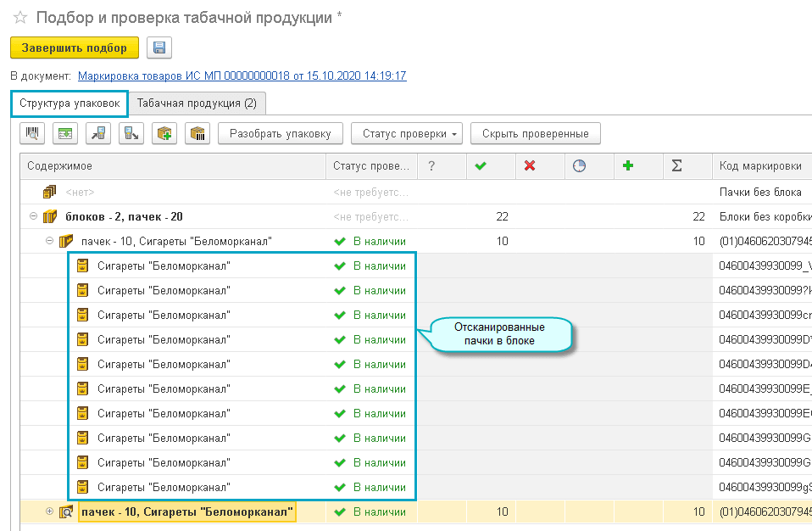Expand the highlighted "пачек - 10" block row
Screen dimensions: 812x531
tap(49, 511)
